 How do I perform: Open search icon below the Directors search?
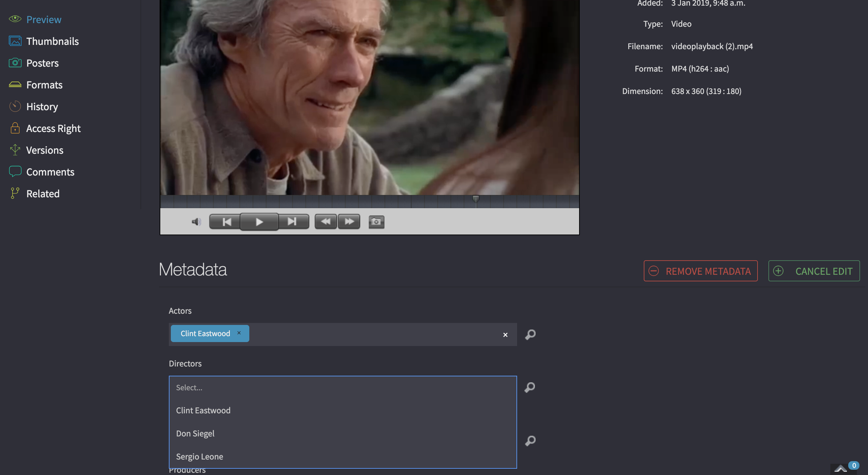coord(530,441)
